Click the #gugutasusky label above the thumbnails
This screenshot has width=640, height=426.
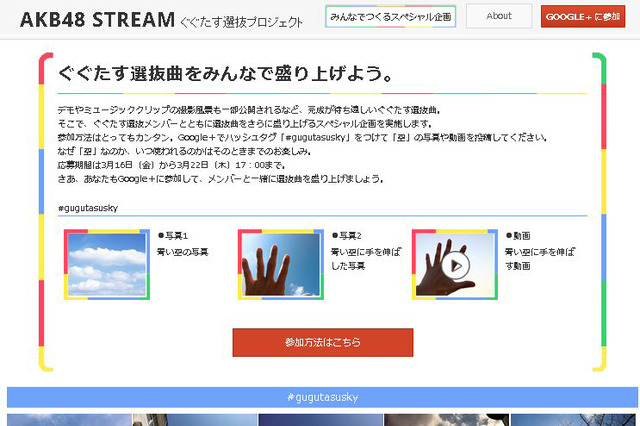point(88,208)
